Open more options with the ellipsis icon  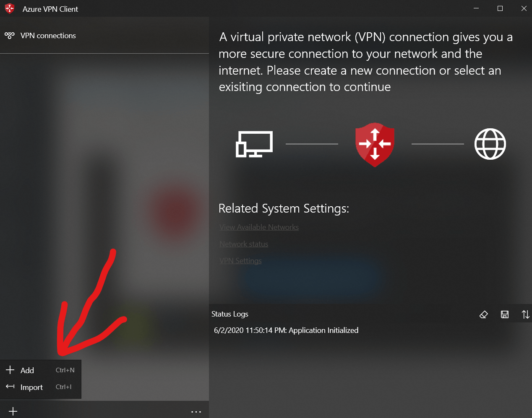coord(196,411)
